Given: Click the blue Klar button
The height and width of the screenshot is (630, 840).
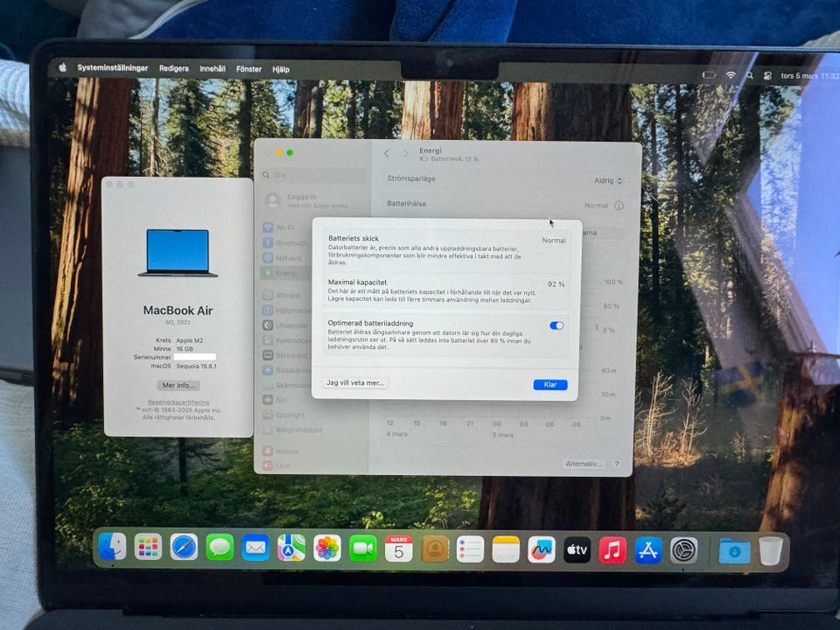Looking at the screenshot, I should [550, 385].
